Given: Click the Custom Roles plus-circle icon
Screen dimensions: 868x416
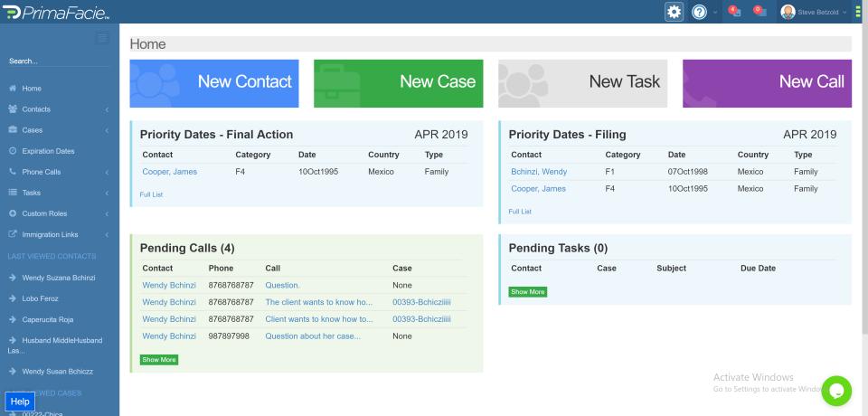Looking at the screenshot, I should click(x=12, y=213).
